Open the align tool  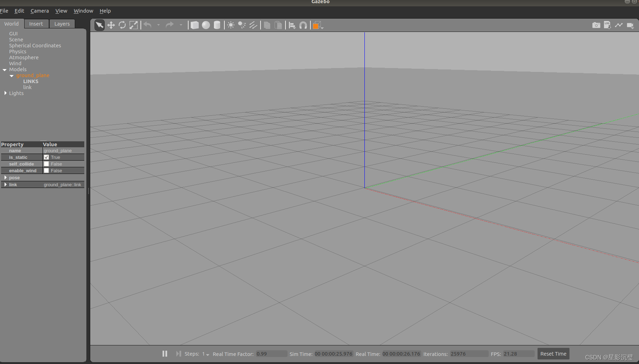(292, 25)
